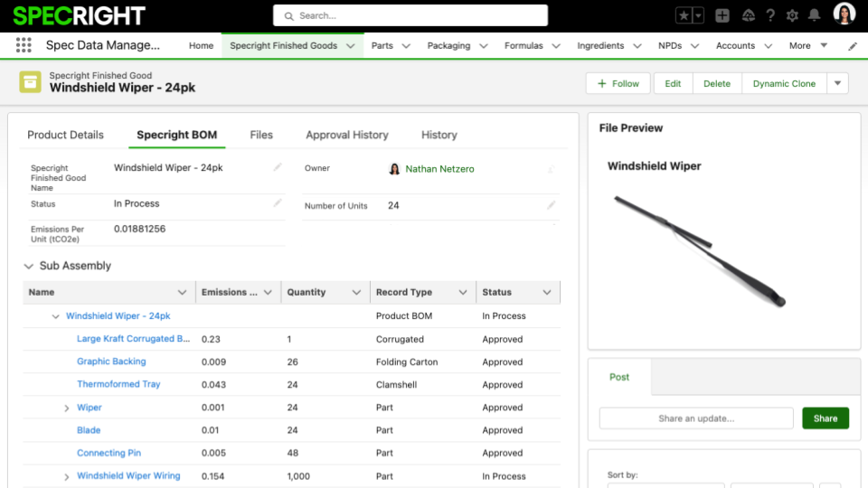The image size is (868, 488).
Task: Click the Favorites star icon
Action: (684, 15)
